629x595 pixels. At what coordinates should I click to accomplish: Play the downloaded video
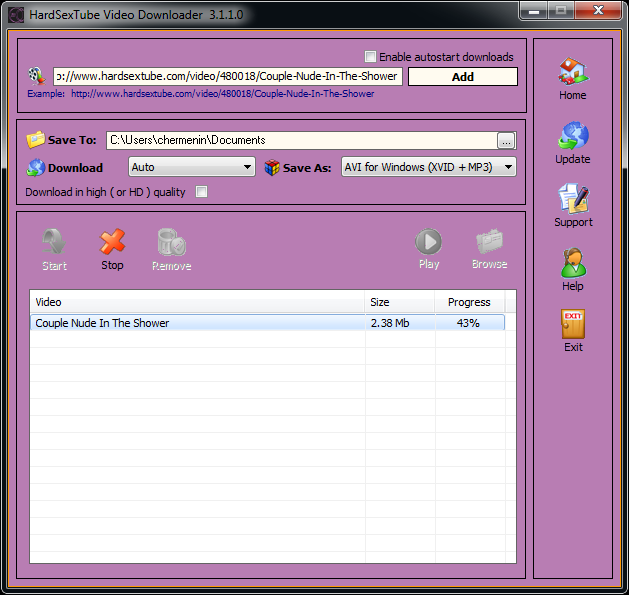point(428,242)
